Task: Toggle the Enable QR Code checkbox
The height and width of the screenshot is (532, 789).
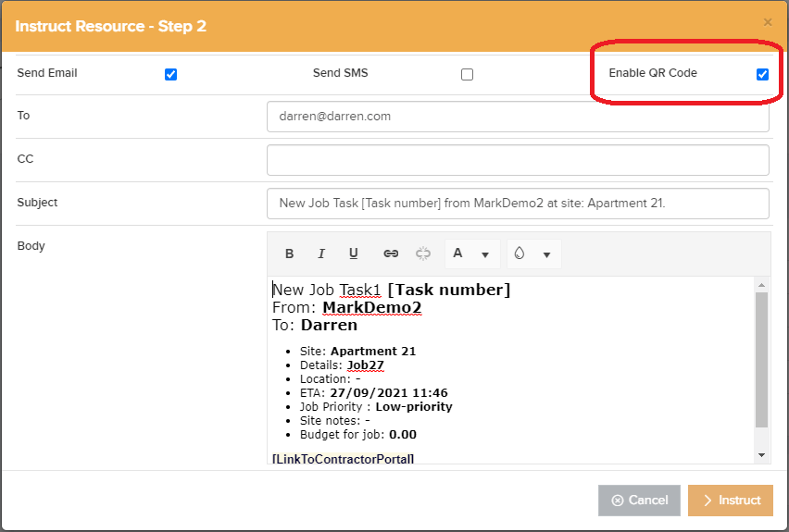Action: (x=762, y=74)
